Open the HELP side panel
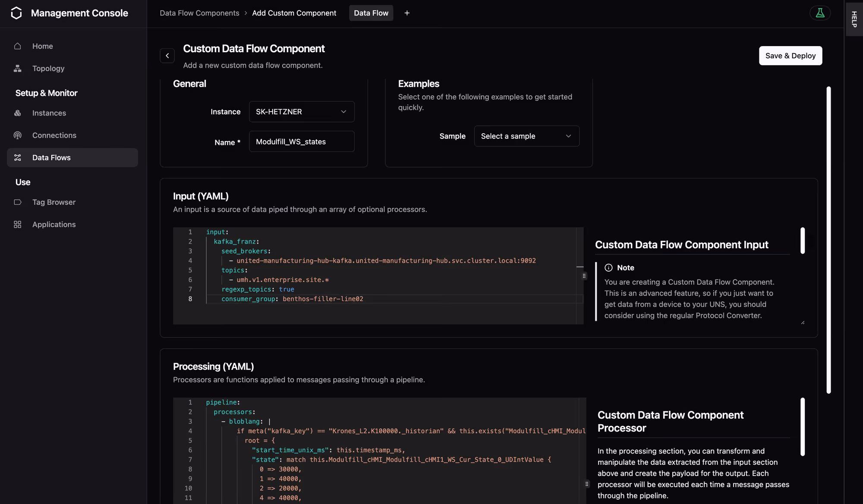The image size is (863, 504). 854,19
